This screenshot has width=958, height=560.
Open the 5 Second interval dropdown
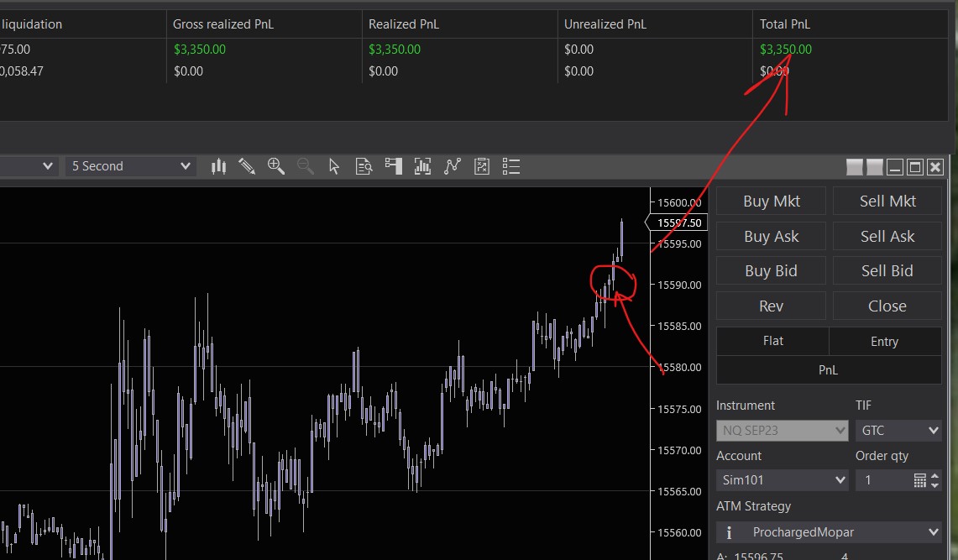[131, 166]
